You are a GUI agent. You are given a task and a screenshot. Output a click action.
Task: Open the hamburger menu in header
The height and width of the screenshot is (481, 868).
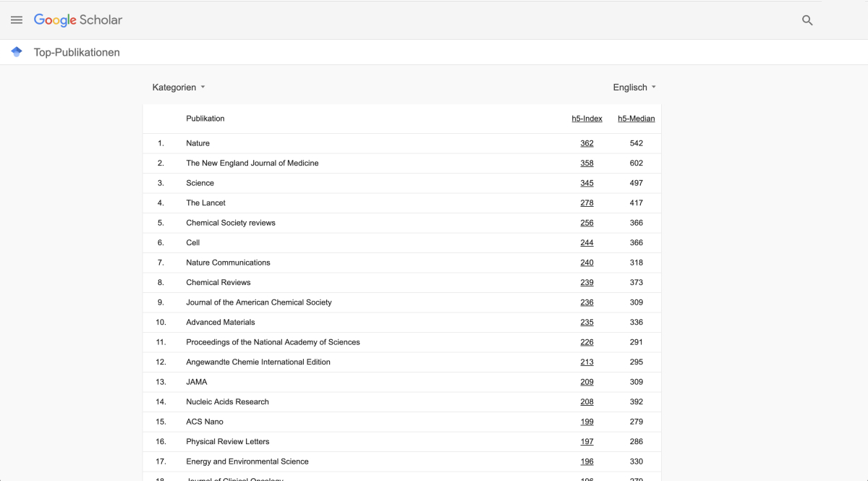coord(17,20)
